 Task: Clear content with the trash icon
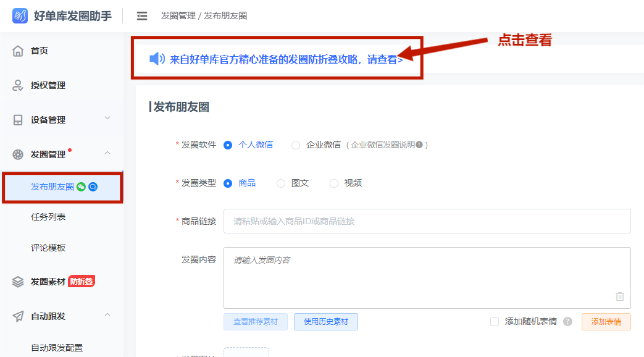tap(620, 296)
